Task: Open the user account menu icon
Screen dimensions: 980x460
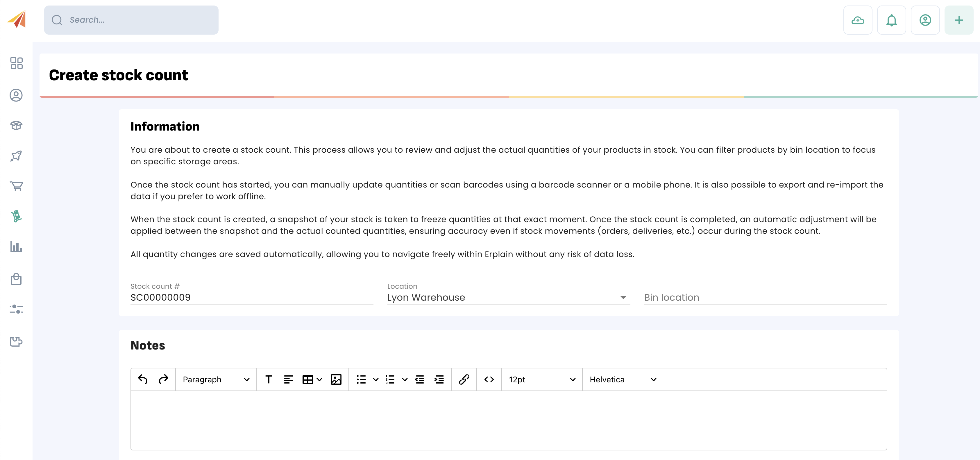Action: (x=925, y=20)
